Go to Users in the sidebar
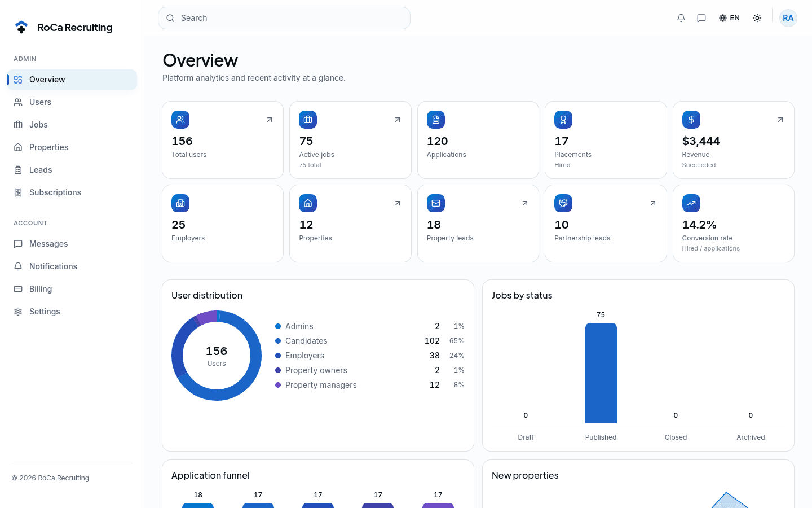Image resolution: width=812 pixels, height=508 pixels. click(x=72, y=102)
